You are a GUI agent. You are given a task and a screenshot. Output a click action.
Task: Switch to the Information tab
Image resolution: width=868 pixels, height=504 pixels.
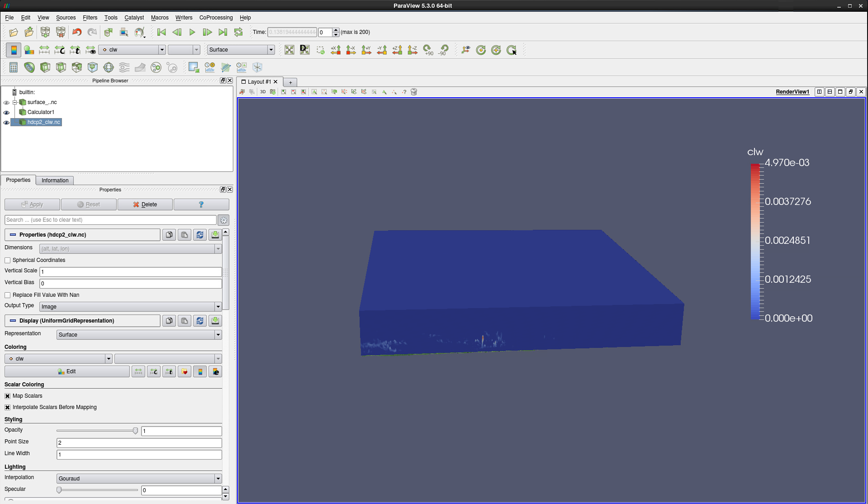point(55,181)
